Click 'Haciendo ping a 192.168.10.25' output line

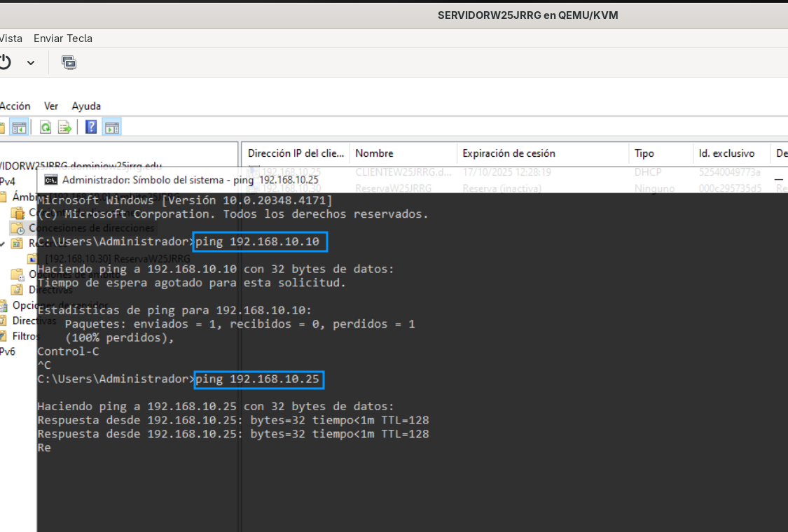click(216, 407)
